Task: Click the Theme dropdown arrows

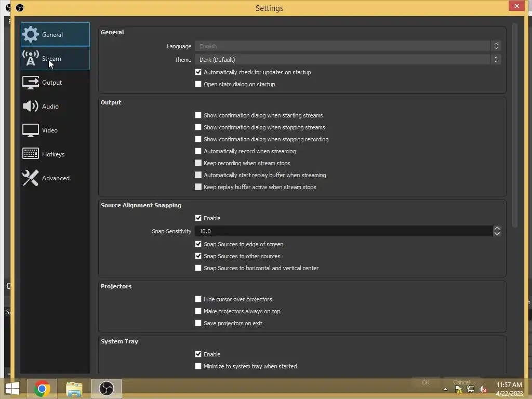Action: point(496,59)
